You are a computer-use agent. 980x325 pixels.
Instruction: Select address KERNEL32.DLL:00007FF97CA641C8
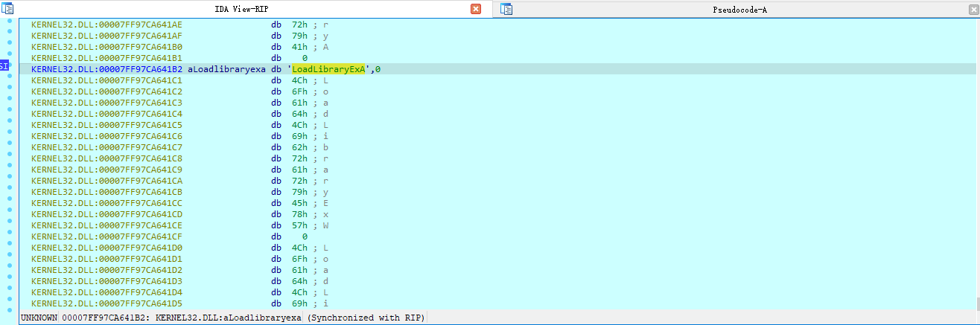pyautogui.click(x=107, y=158)
